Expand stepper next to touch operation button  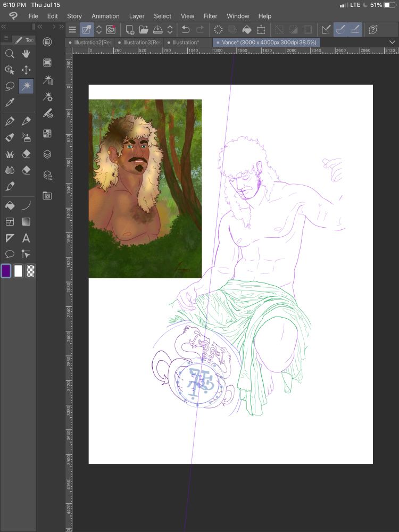[x=99, y=29]
